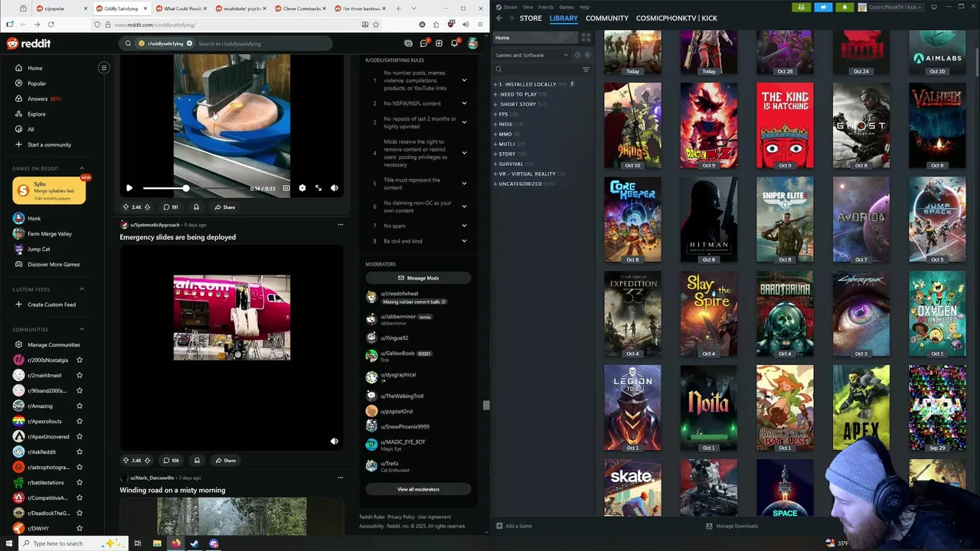Open the Steam View menu

coord(528,7)
